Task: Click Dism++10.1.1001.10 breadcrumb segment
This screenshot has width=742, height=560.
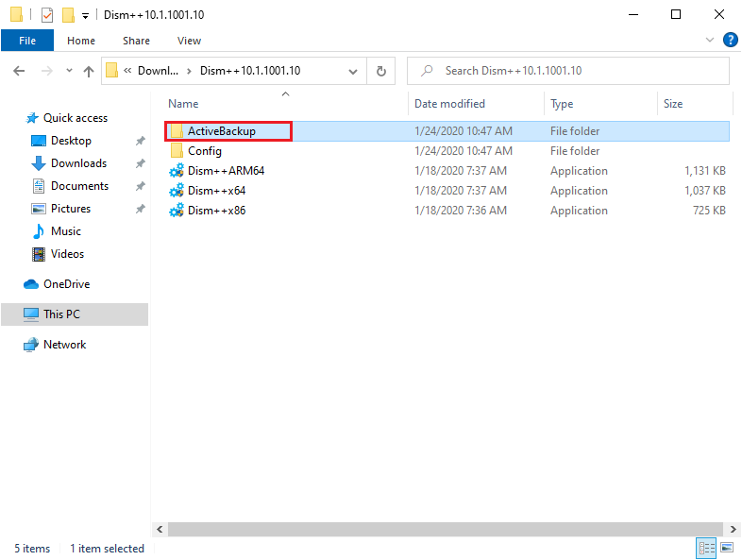Action: coord(250,71)
